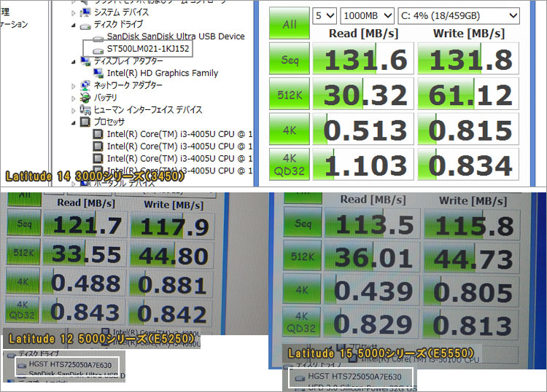Open the C: 4% drive selection dropdown
Viewport: 547px width, 392px height.
click(459, 15)
